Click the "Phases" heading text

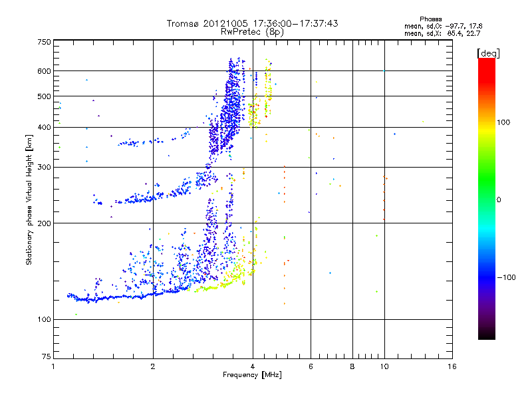click(430, 19)
